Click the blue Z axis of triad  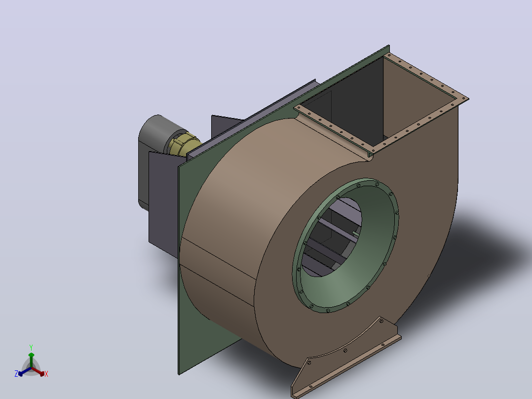coord(24,372)
